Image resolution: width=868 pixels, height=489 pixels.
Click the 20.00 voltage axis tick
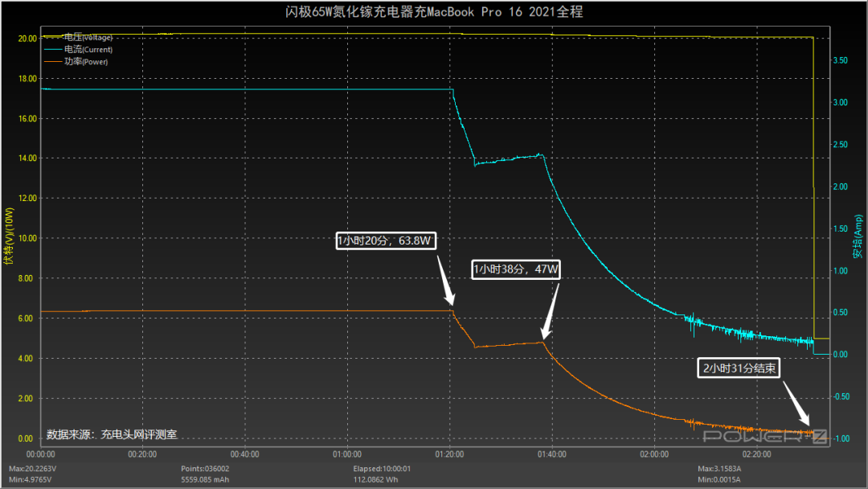coord(27,39)
